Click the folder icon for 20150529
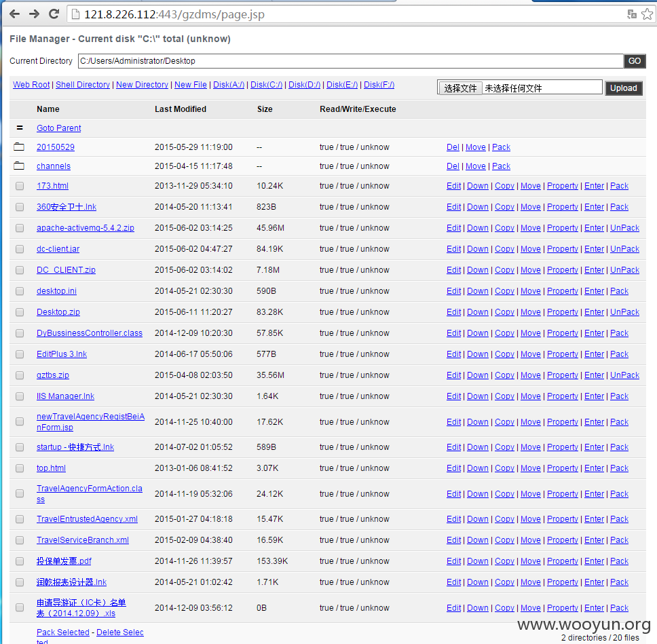657x644 pixels. [x=19, y=147]
